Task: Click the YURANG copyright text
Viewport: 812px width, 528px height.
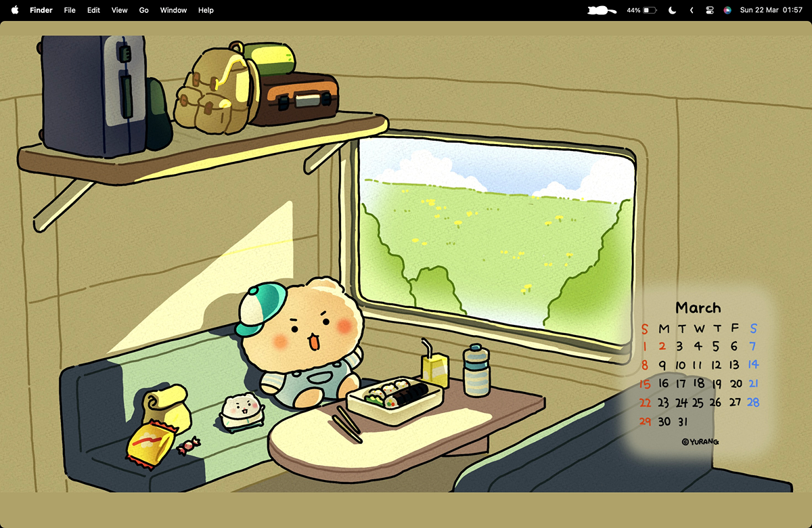Action: pos(700,441)
